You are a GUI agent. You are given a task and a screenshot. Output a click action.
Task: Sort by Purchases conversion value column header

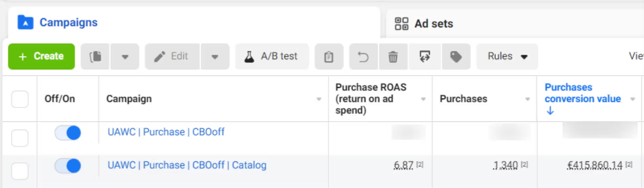click(582, 93)
